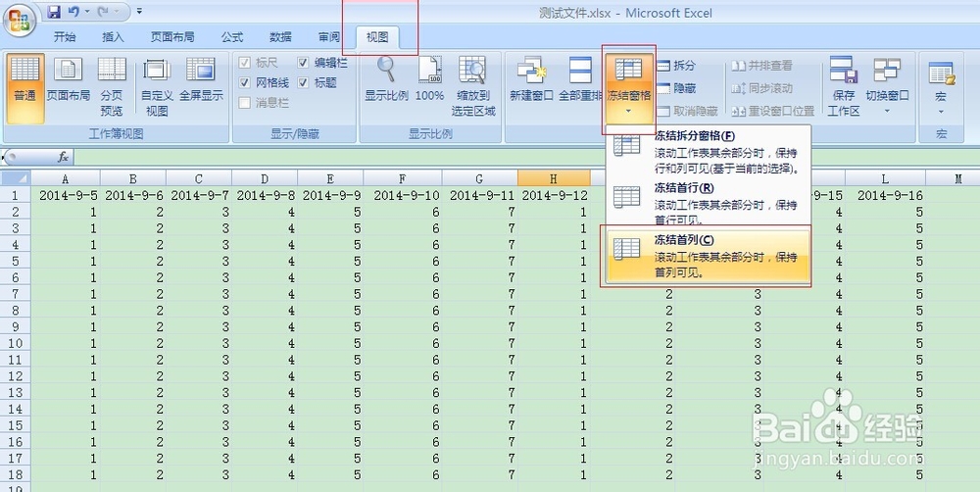Click cell containing 2014-9-5
Image resolution: width=980 pixels, height=492 pixels.
66,195
